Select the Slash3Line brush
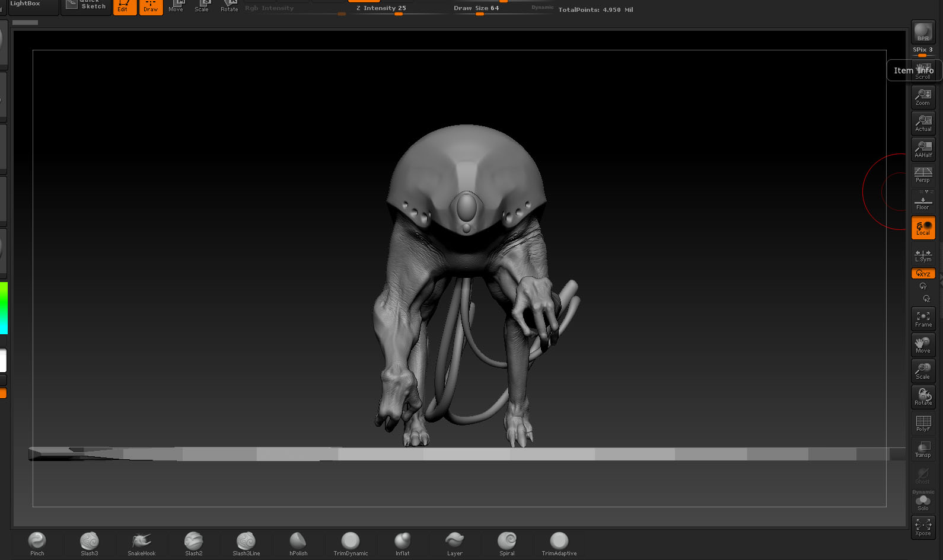The image size is (943, 560). point(246,544)
